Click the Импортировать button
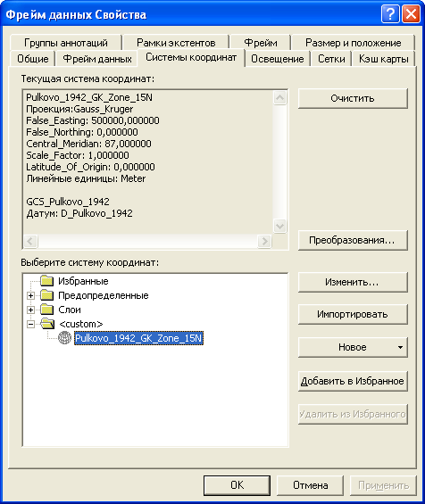This screenshot has height=504, width=425. pos(353,314)
